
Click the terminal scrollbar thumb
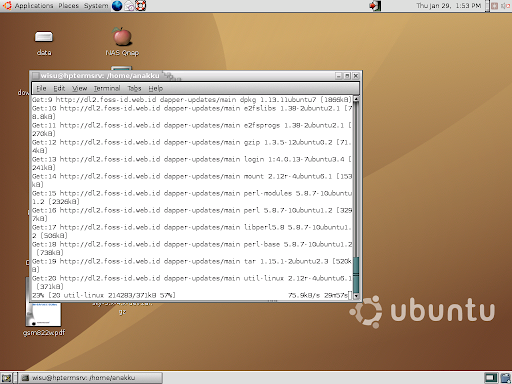coord(356,275)
